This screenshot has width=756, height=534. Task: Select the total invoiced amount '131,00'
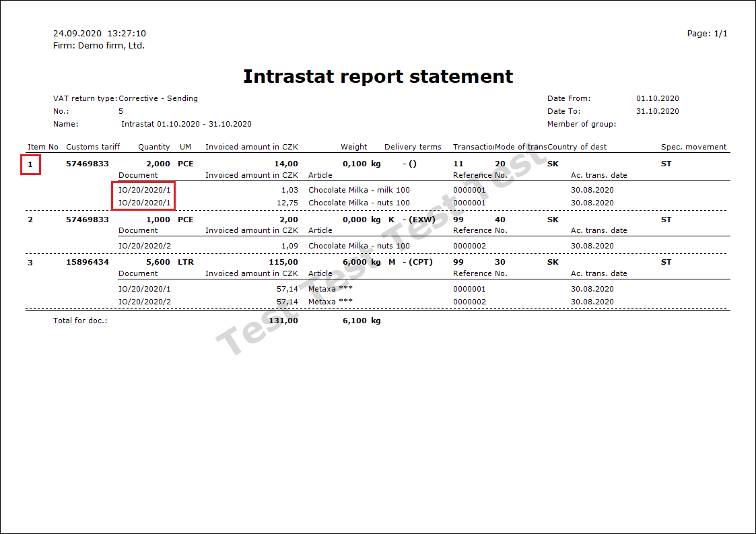[x=283, y=321]
